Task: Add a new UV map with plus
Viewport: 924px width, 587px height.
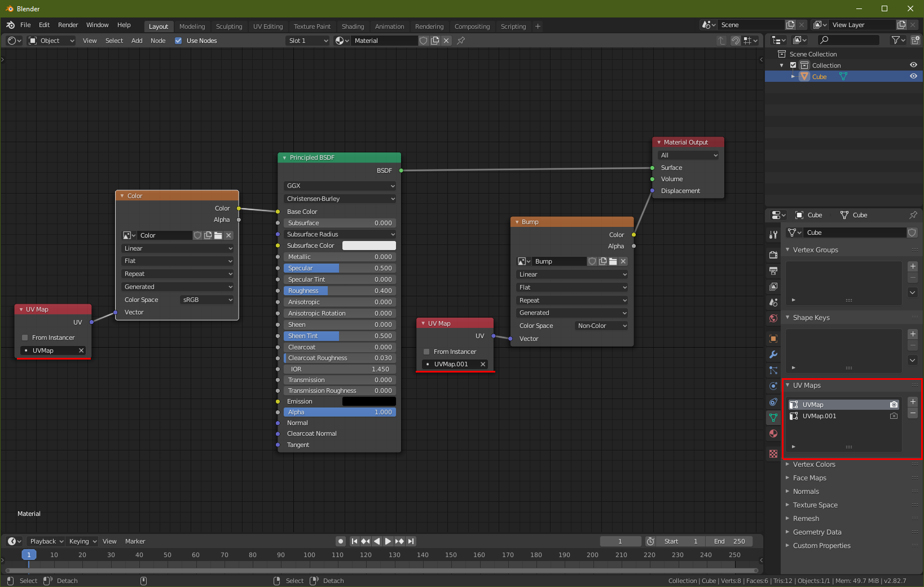Action: [913, 402]
